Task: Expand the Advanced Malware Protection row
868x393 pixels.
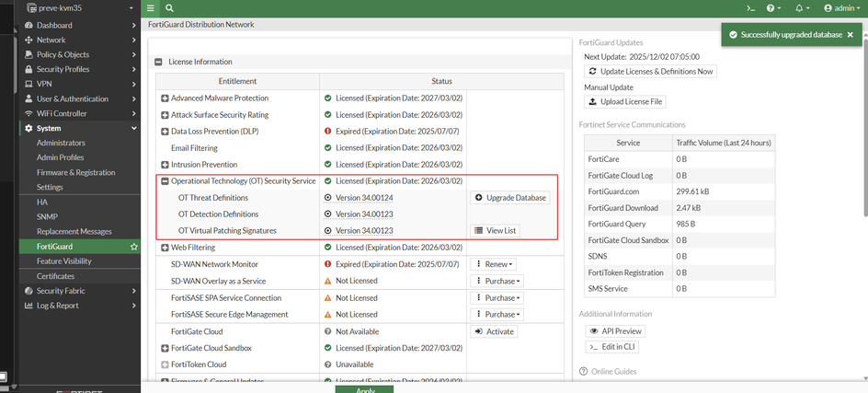Action: tap(166, 98)
